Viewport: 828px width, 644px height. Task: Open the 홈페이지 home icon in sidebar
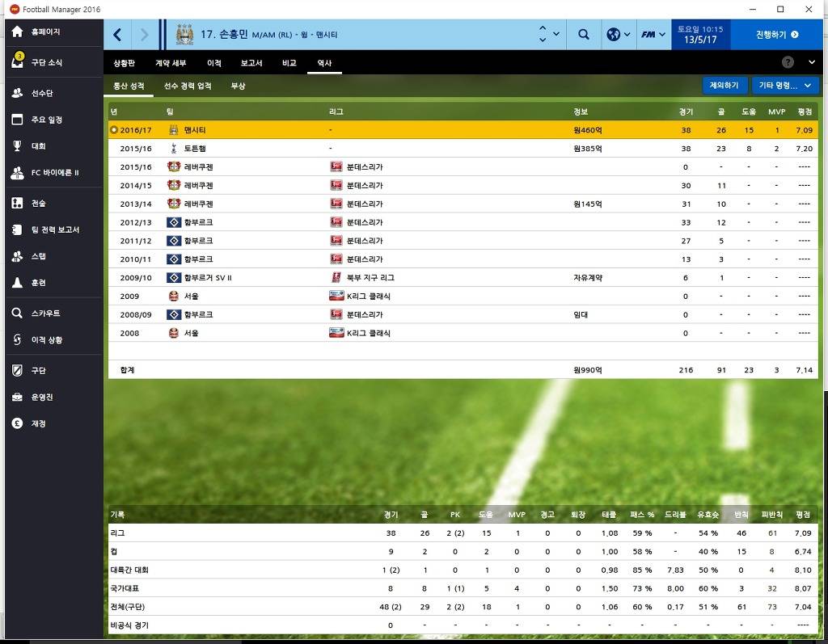tap(17, 32)
